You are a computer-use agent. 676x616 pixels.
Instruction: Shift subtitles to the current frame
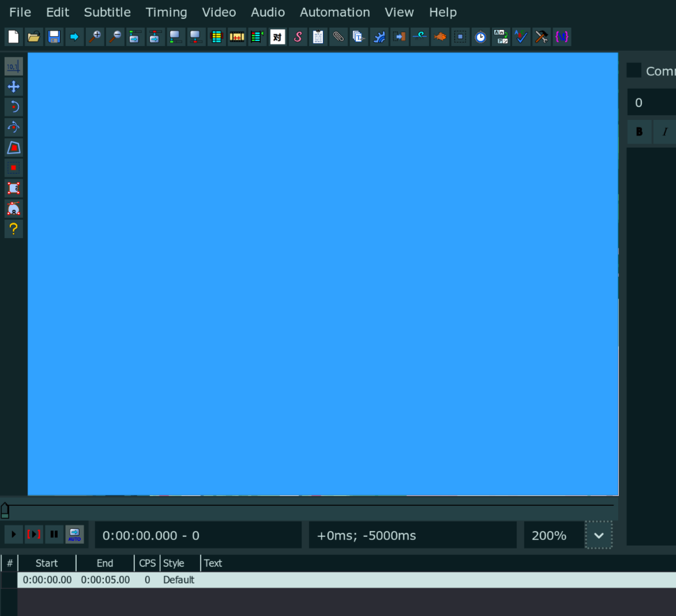pyautogui.click(x=257, y=37)
